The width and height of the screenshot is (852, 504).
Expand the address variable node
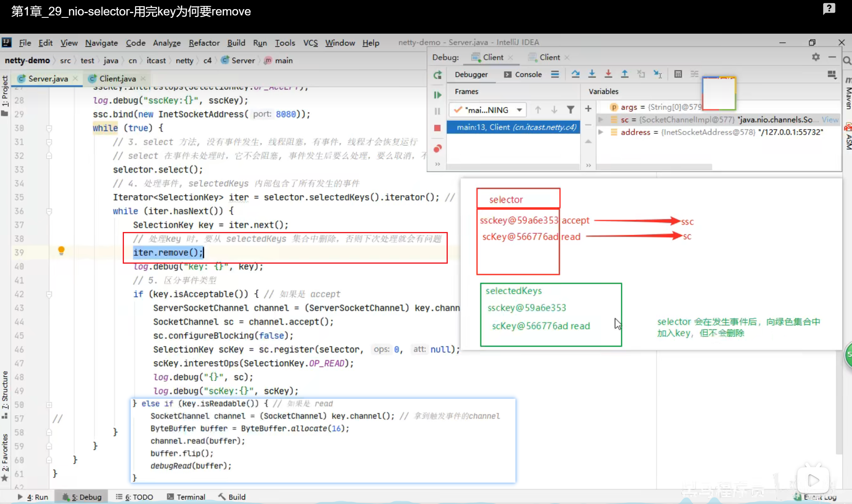point(601,132)
